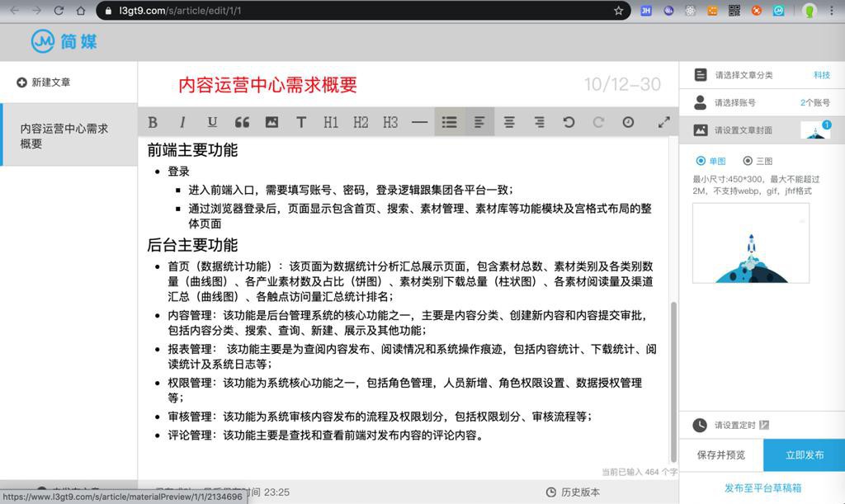Screen dimensions: 845x504
Task: Apply italic formatting
Action: coord(182,122)
